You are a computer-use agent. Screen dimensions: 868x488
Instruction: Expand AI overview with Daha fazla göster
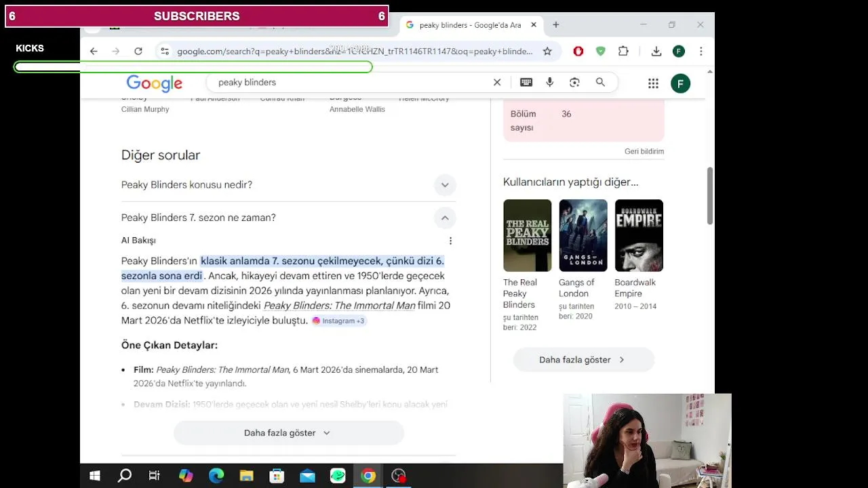point(289,433)
